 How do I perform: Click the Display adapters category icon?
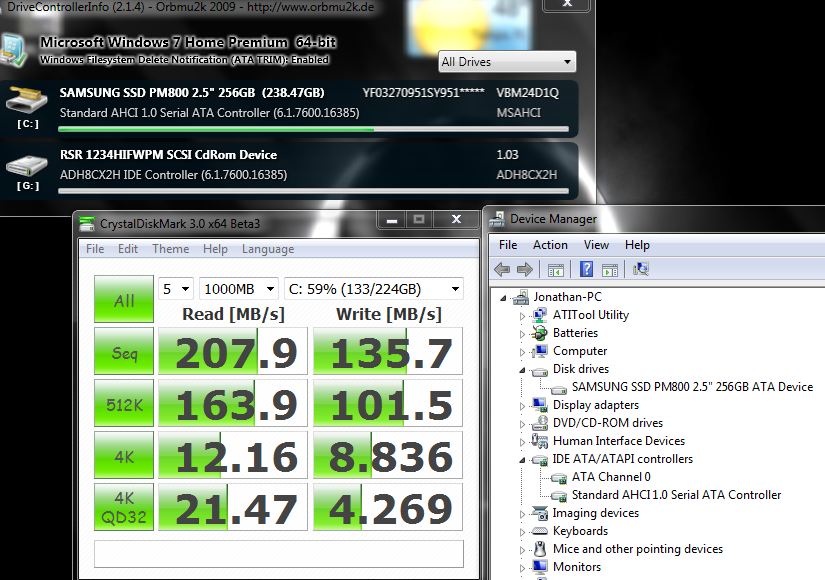click(539, 405)
